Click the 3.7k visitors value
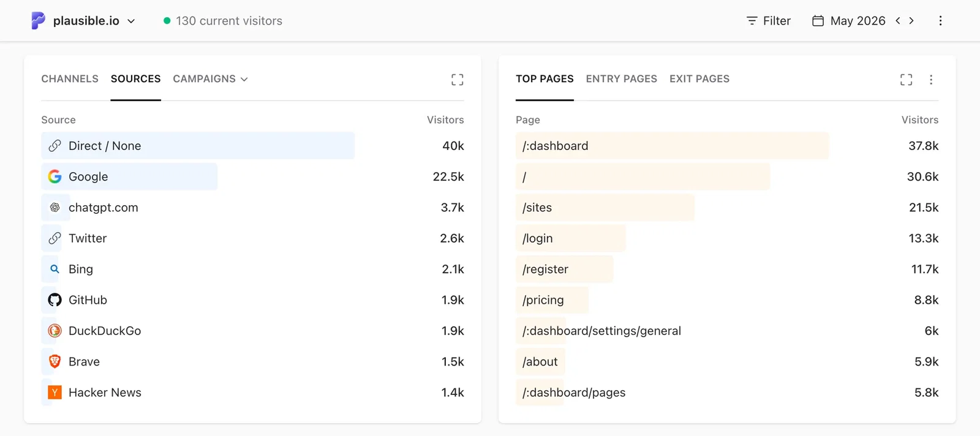 pos(453,208)
